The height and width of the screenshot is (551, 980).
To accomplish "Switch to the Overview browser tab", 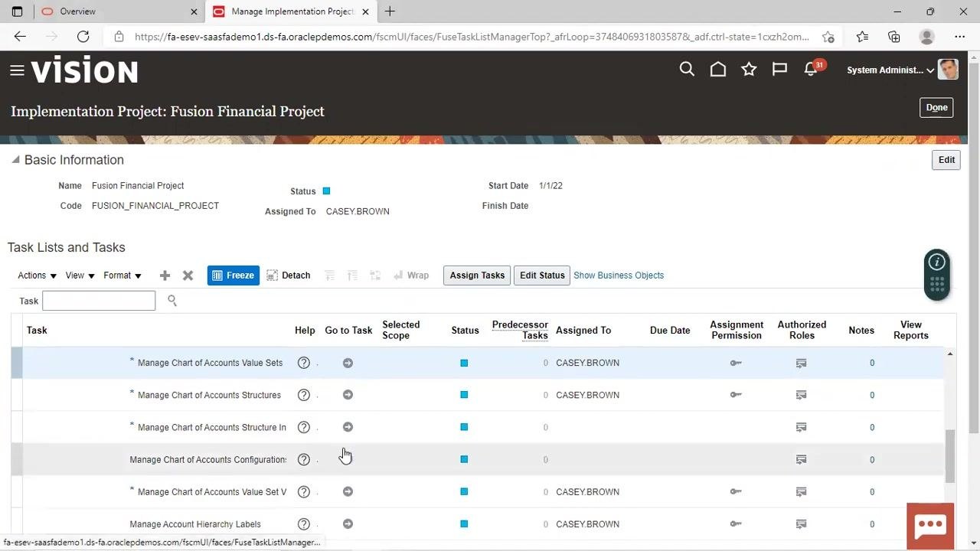I will [x=119, y=11].
